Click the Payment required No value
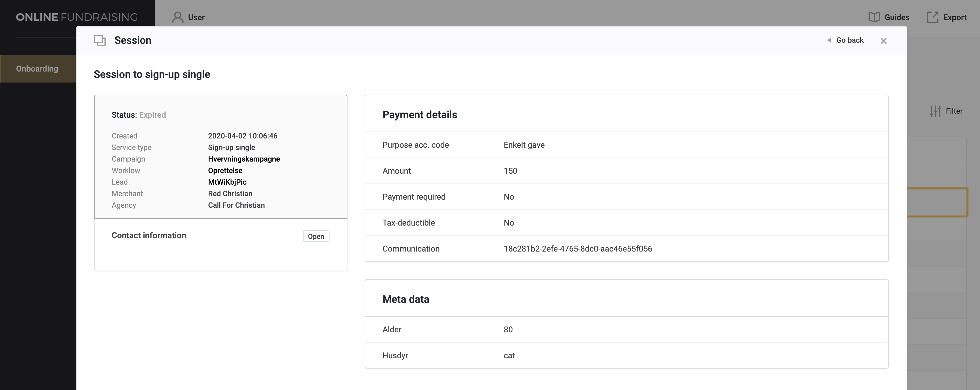This screenshot has height=390, width=980. tap(509, 197)
